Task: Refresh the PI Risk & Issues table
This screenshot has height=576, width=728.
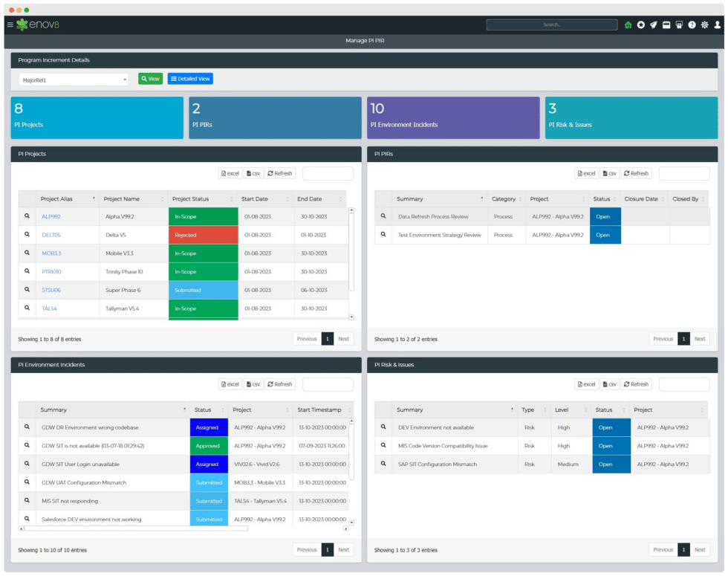Action: tap(635, 384)
